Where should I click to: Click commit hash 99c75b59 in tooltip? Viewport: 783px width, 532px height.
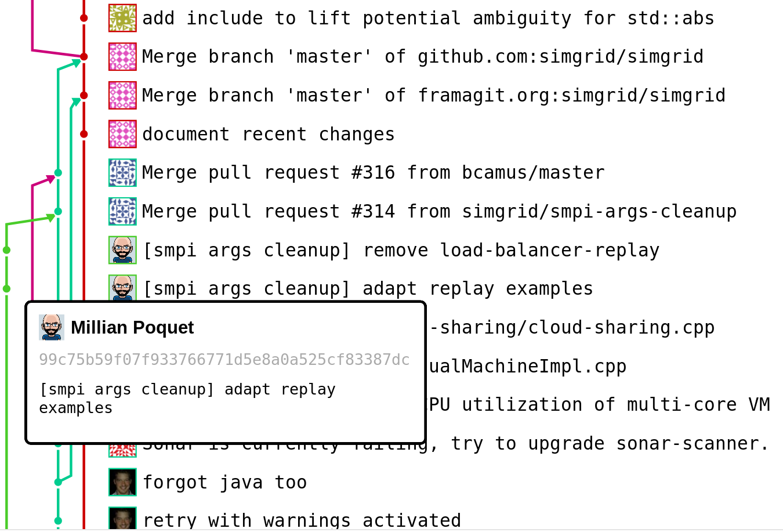pyautogui.click(x=224, y=360)
